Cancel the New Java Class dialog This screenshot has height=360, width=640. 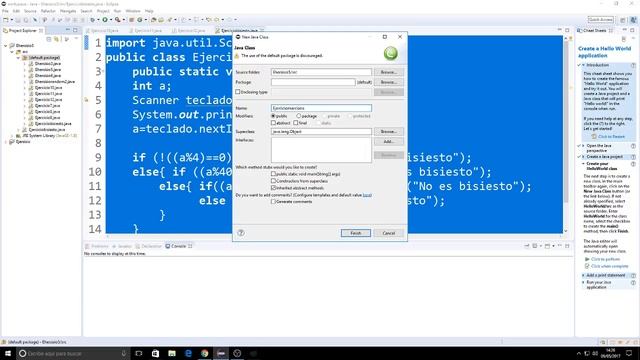coord(389,233)
